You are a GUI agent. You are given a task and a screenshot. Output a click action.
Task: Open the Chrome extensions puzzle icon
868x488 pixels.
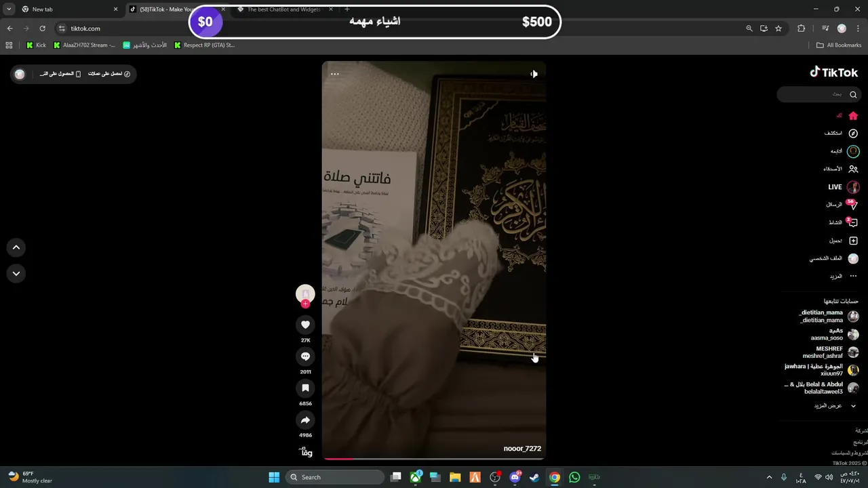802,28
